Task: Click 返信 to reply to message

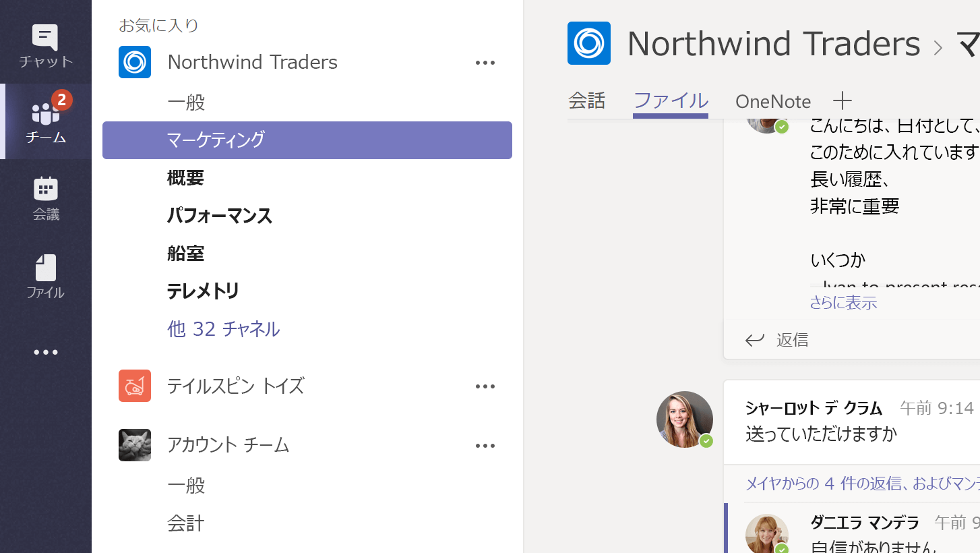Action: (x=793, y=340)
